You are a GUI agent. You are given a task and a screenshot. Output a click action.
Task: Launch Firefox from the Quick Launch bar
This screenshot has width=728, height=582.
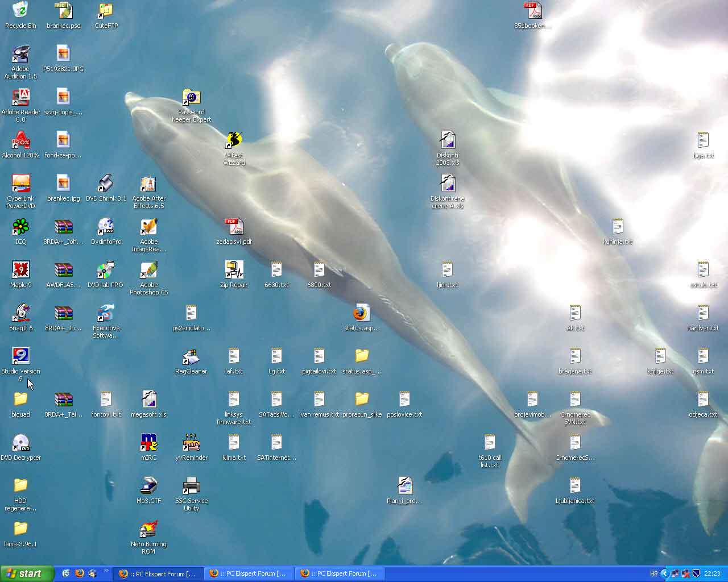click(79, 573)
